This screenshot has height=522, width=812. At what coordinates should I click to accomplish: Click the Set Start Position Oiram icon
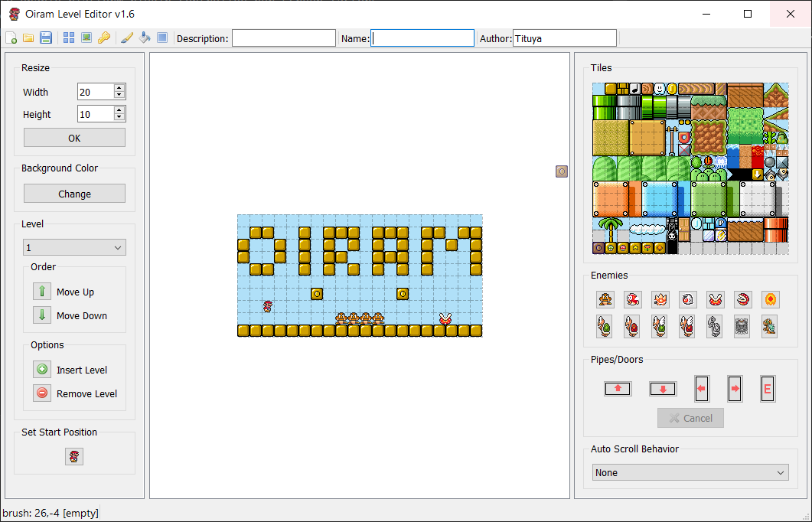pyautogui.click(x=74, y=457)
